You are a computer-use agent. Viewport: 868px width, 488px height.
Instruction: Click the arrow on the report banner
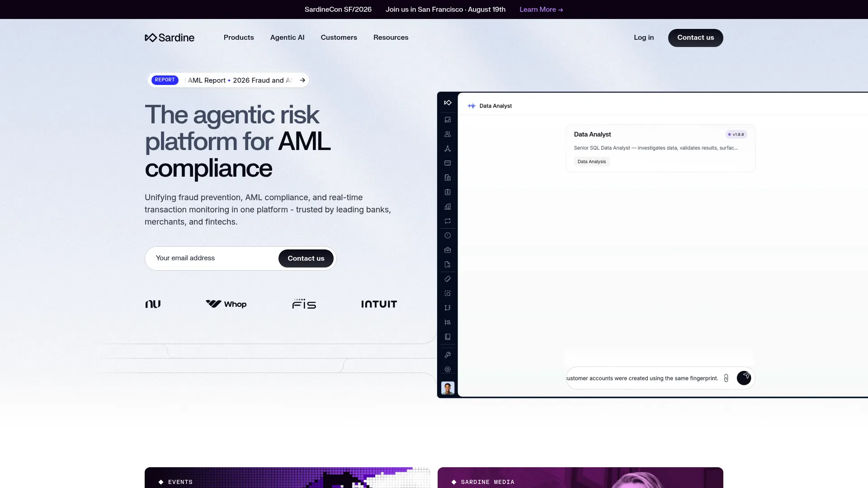click(302, 80)
